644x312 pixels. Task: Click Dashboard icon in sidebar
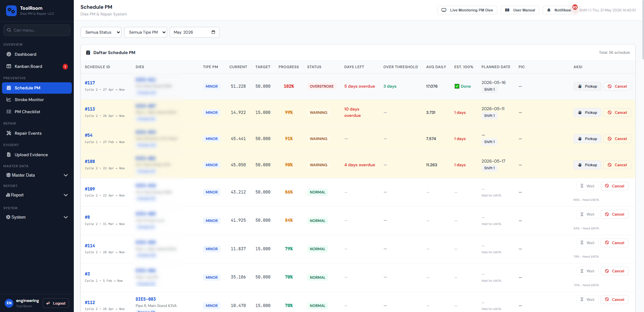(9, 54)
